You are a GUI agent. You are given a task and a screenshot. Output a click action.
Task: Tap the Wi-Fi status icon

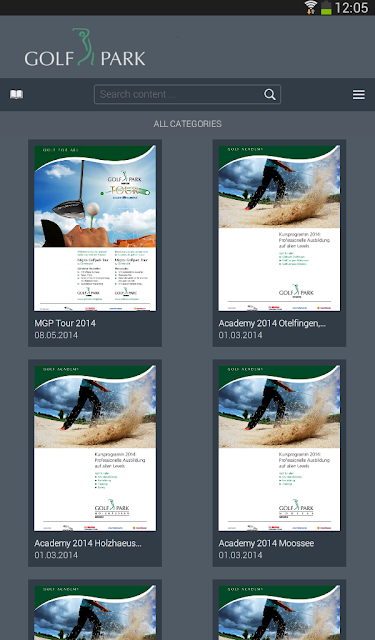click(311, 7)
